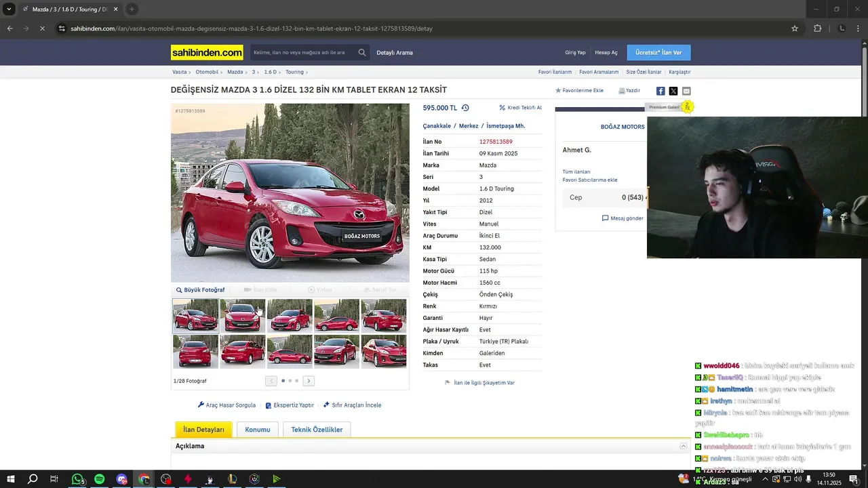Open Task View on taskbar
This screenshot has width=868, height=488.
(x=54, y=479)
